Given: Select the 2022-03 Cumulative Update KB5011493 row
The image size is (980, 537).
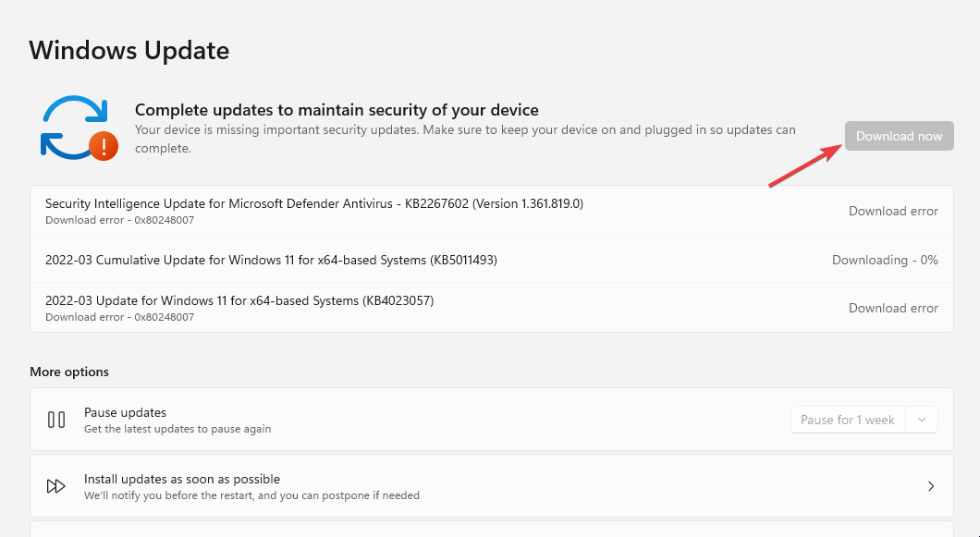Looking at the screenshot, I should coord(273,260).
